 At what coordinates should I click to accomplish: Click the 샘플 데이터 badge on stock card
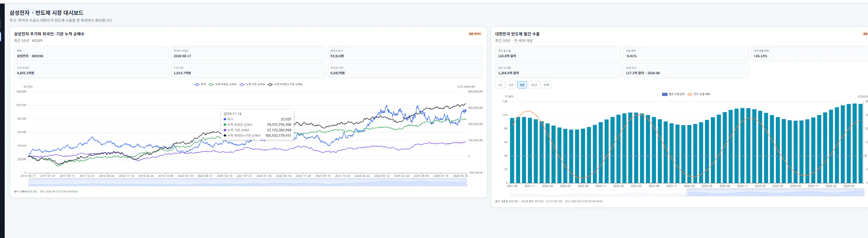(475, 34)
